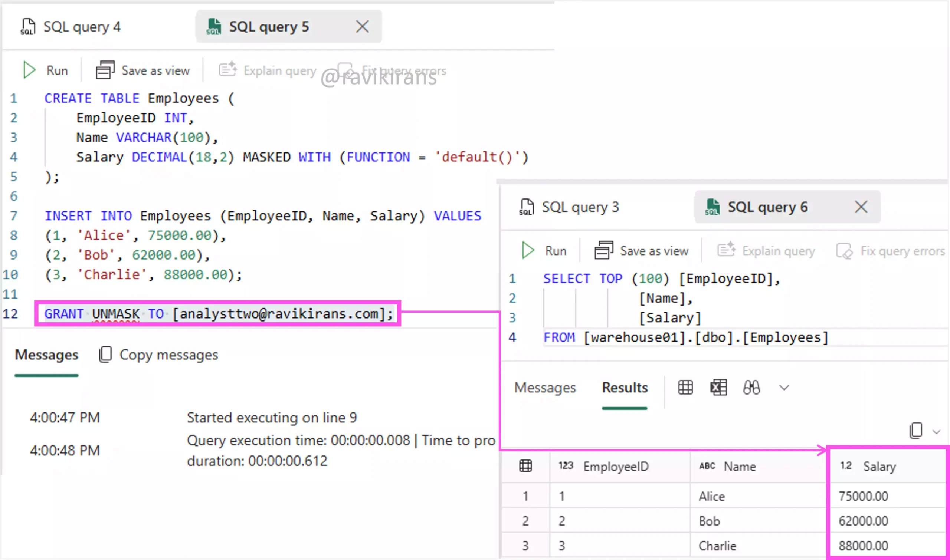Select the Results tab
Screen dimensions: 950x560
coord(625,388)
